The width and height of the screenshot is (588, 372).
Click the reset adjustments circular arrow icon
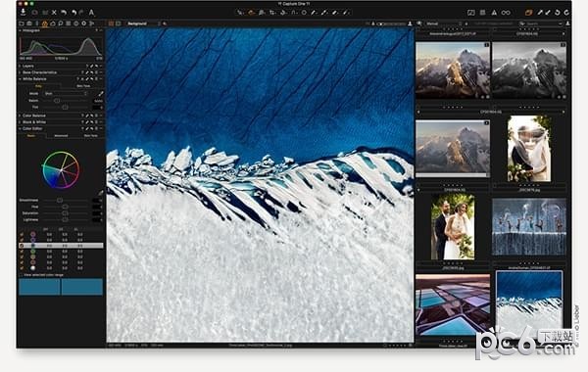point(558,13)
